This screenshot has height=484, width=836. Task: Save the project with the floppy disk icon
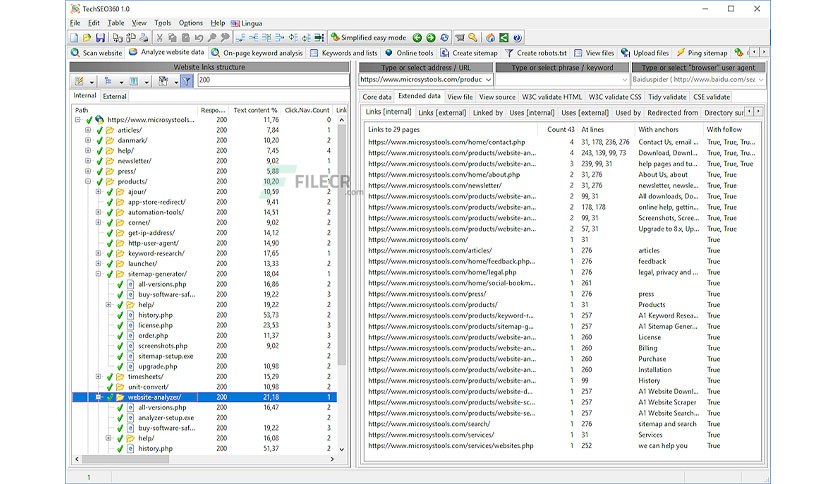[100, 38]
